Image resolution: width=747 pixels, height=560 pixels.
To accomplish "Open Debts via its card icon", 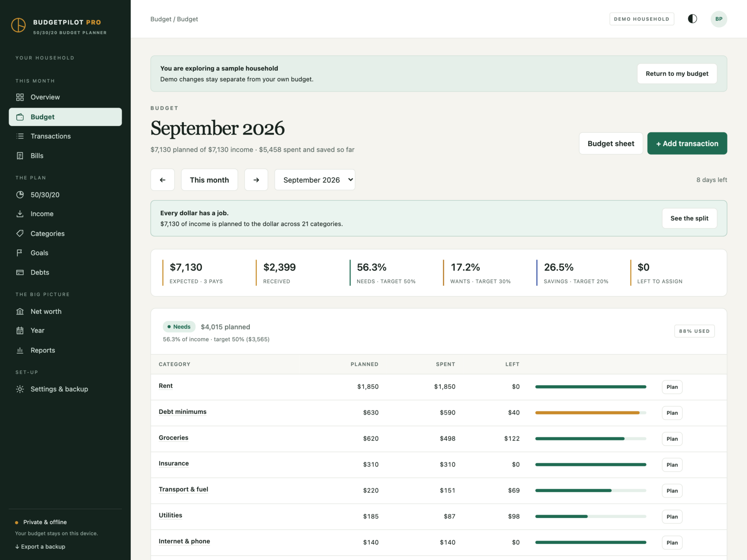I will 20,272.
